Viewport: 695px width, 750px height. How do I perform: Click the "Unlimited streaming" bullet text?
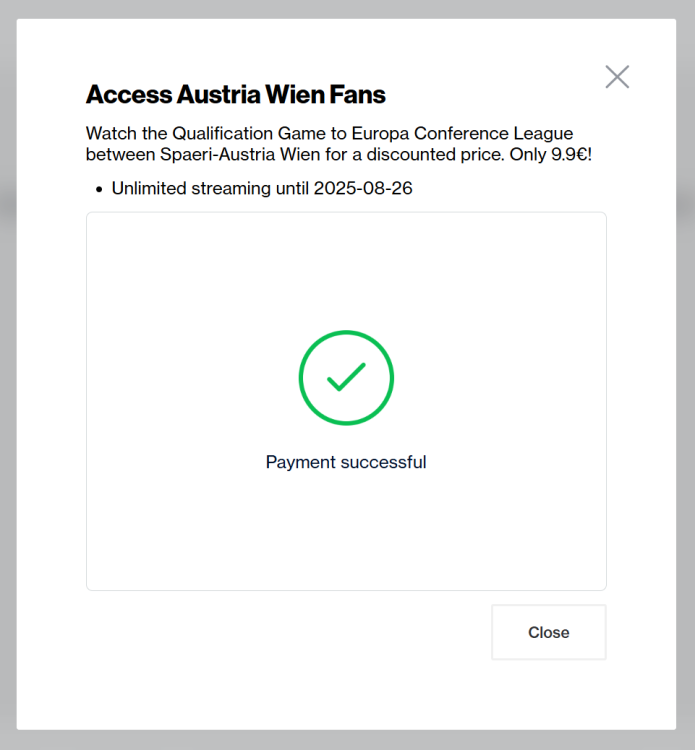click(x=191, y=188)
